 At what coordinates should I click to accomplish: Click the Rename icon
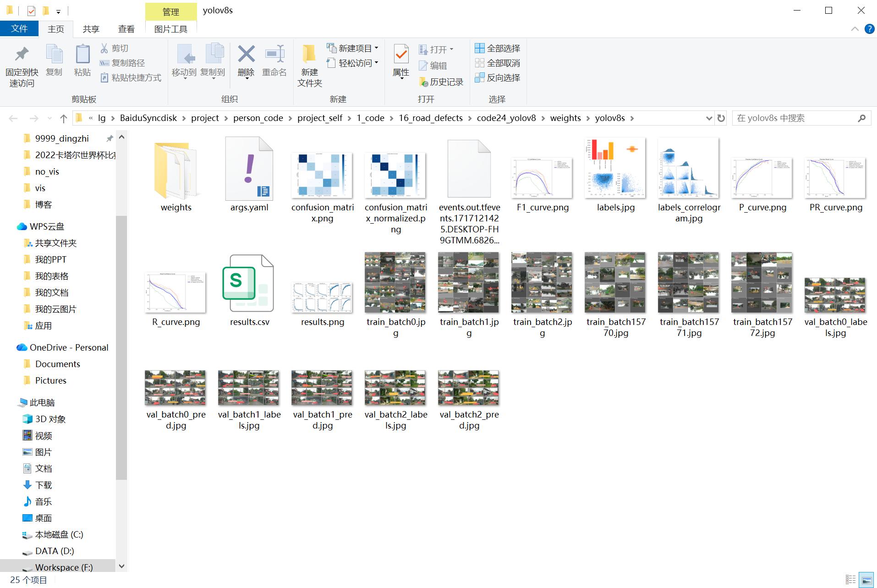(274, 54)
